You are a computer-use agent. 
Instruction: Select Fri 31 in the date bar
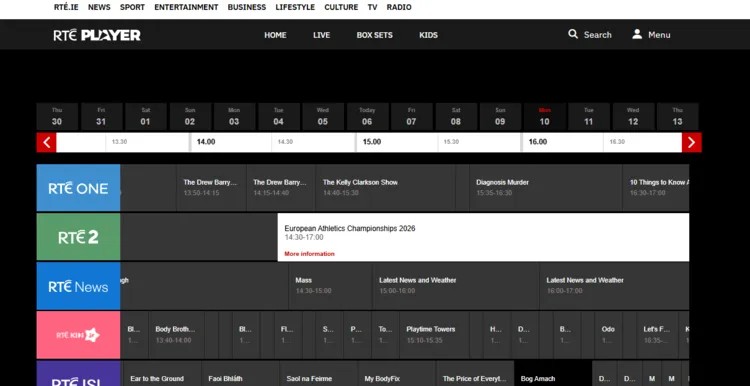pyautogui.click(x=101, y=117)
